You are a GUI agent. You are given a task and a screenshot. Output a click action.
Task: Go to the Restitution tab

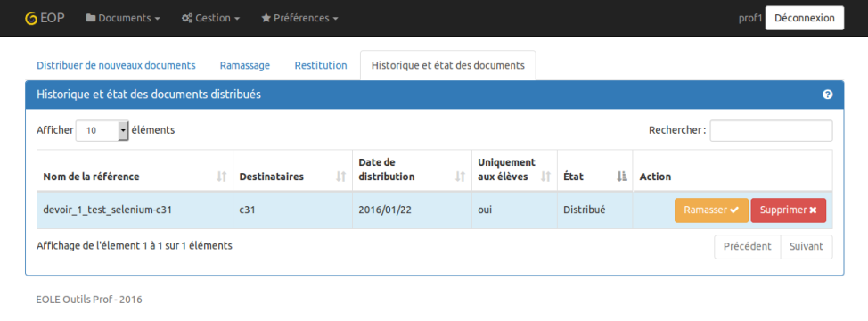click(x=321, y=65)
